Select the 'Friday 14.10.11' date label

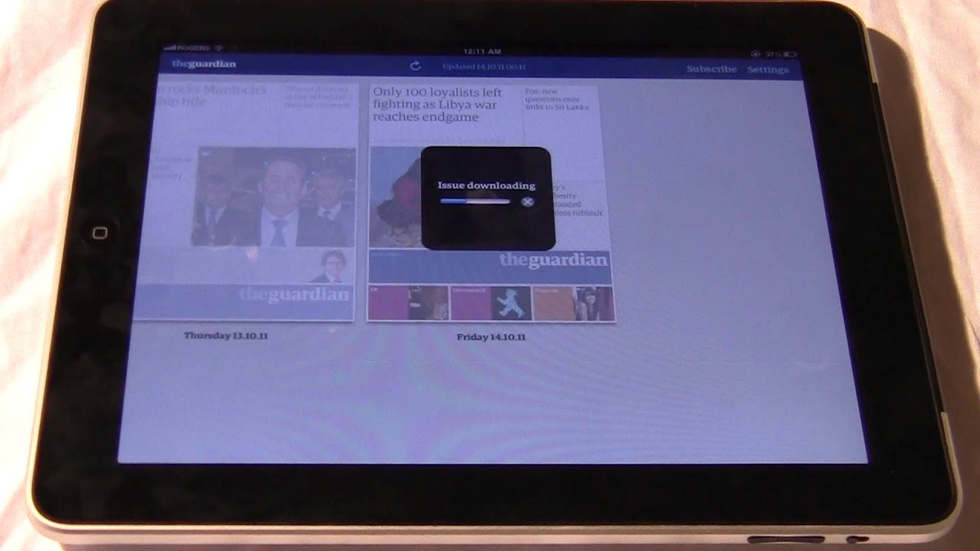point(492,337)
